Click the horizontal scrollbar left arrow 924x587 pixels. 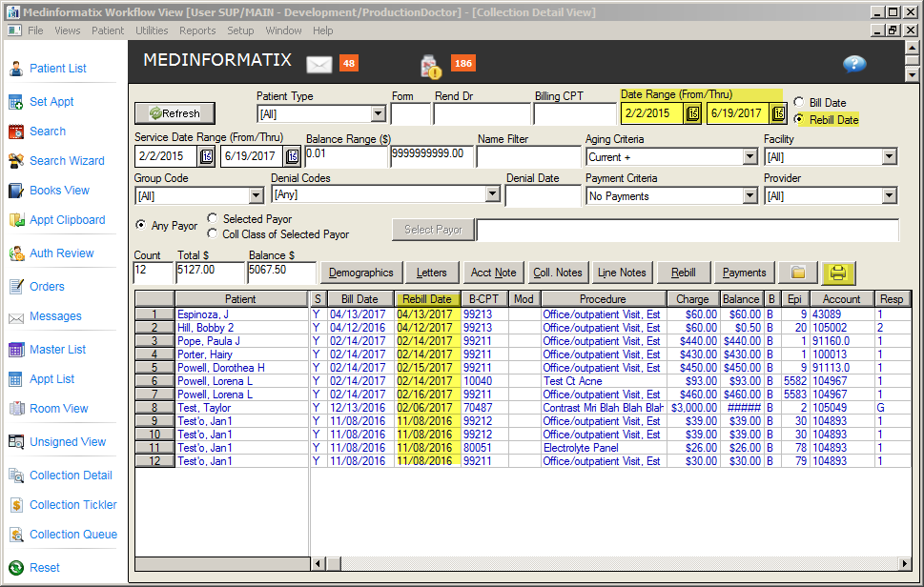[x=318, y=563]
